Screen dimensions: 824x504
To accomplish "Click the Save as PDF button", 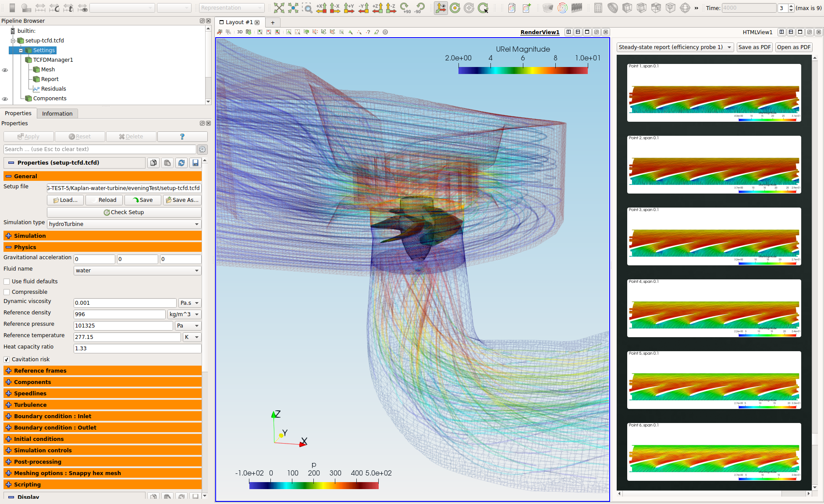I will coord(754,47).
